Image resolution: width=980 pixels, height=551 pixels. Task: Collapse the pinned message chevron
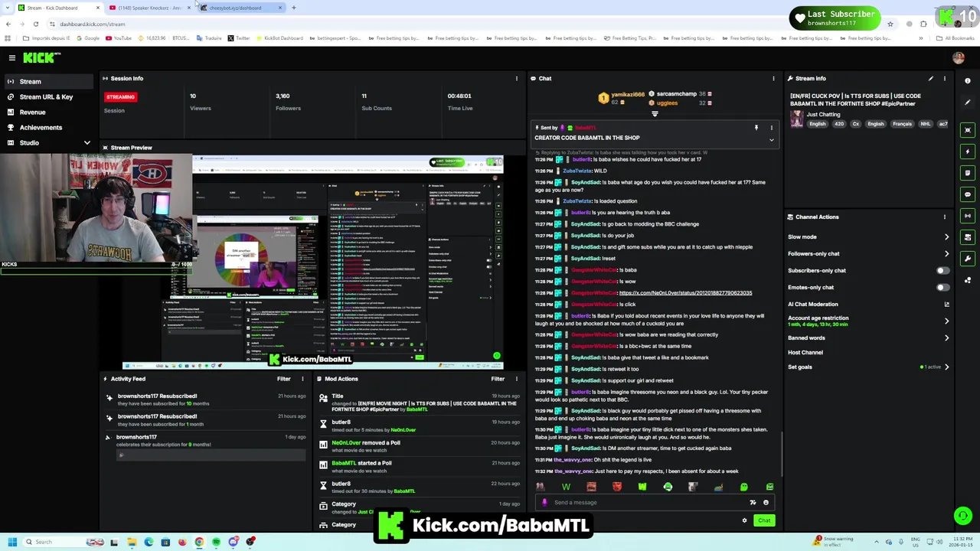click(x=772, y=141)
